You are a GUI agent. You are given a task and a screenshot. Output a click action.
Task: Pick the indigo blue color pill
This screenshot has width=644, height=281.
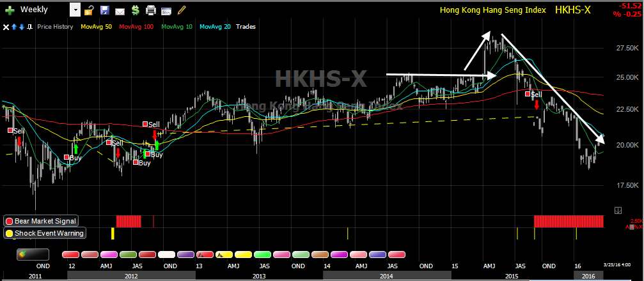(377, 255)
